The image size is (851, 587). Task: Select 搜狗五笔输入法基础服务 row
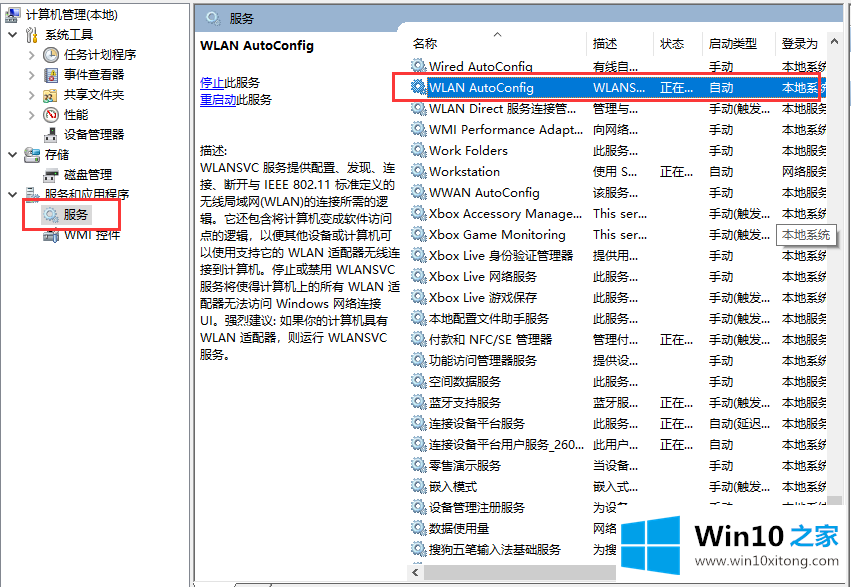[x=512, y=550]
